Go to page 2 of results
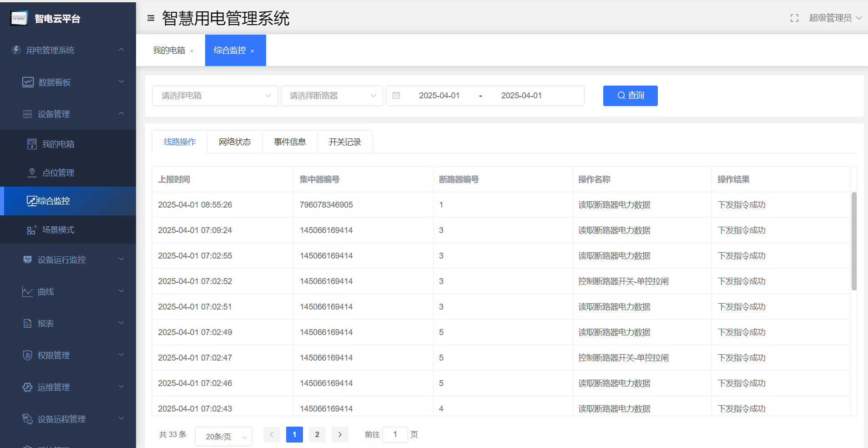Viewport: 868px width, 448px height. [x=317, y=434]
